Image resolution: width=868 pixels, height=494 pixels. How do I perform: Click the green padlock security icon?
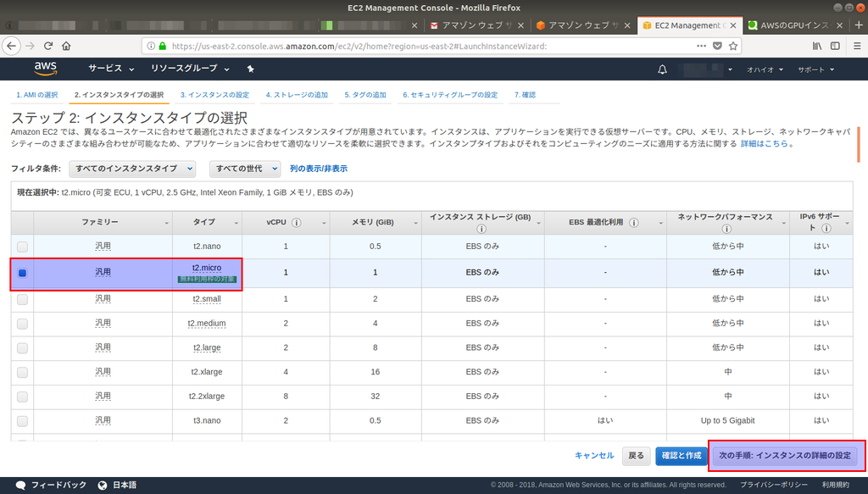pyautogui.click(x=162, y=46)
